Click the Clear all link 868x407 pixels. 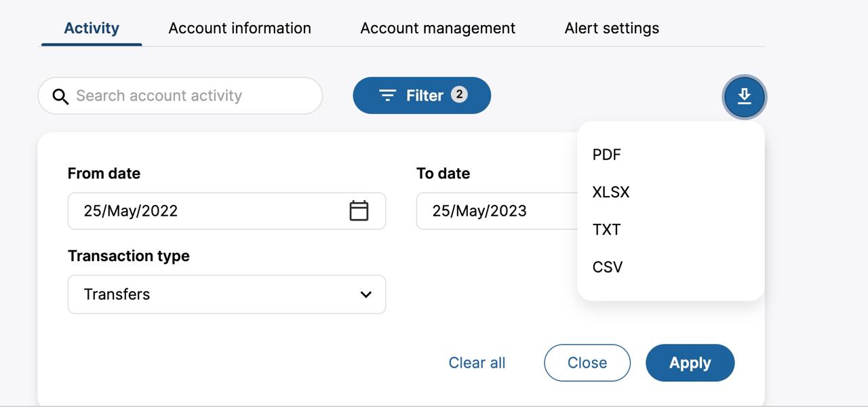(x=477, y=363)
